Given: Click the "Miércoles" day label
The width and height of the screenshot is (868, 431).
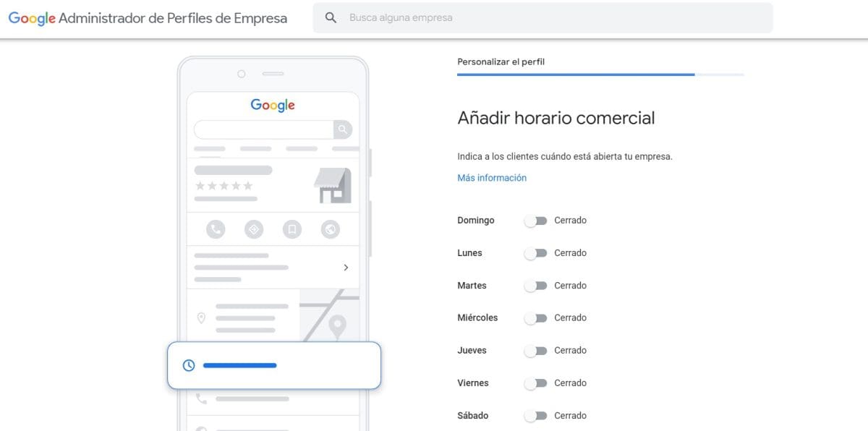Looking at the screenshot, I should (477, 318).
